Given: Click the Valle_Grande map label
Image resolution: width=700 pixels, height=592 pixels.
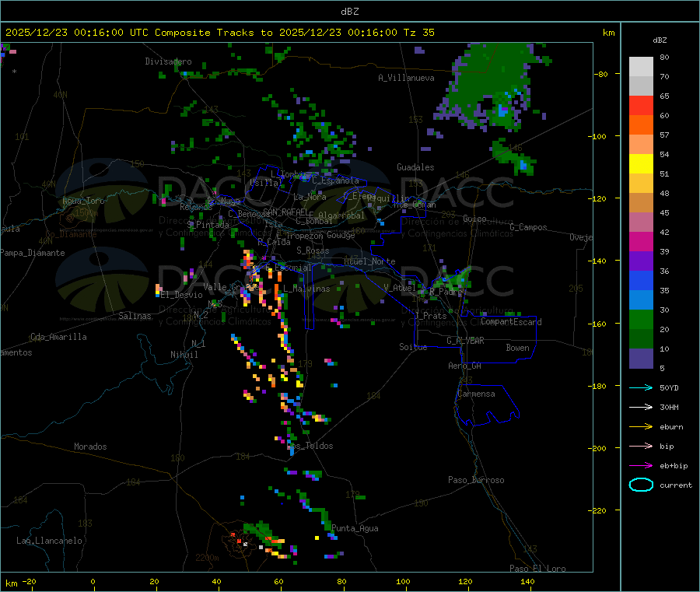Looking at the screenshot, I should click(x=229, y=286).
